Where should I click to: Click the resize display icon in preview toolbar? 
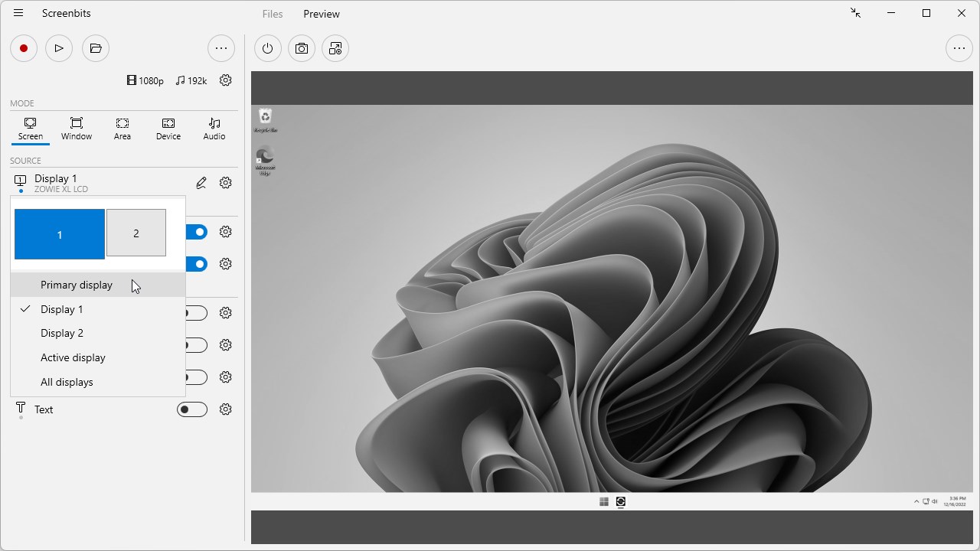click(x=335, y=48)
